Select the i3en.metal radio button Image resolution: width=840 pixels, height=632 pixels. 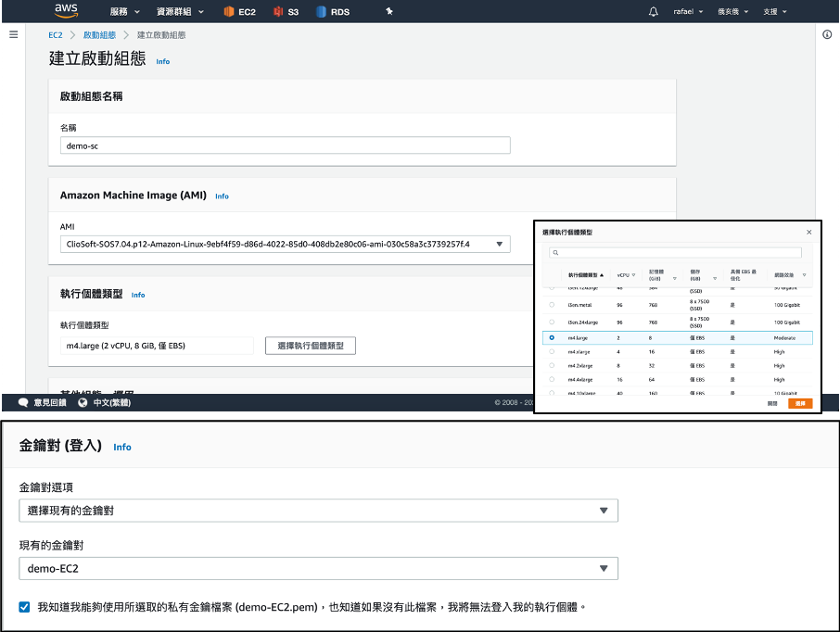coord(552,305)
